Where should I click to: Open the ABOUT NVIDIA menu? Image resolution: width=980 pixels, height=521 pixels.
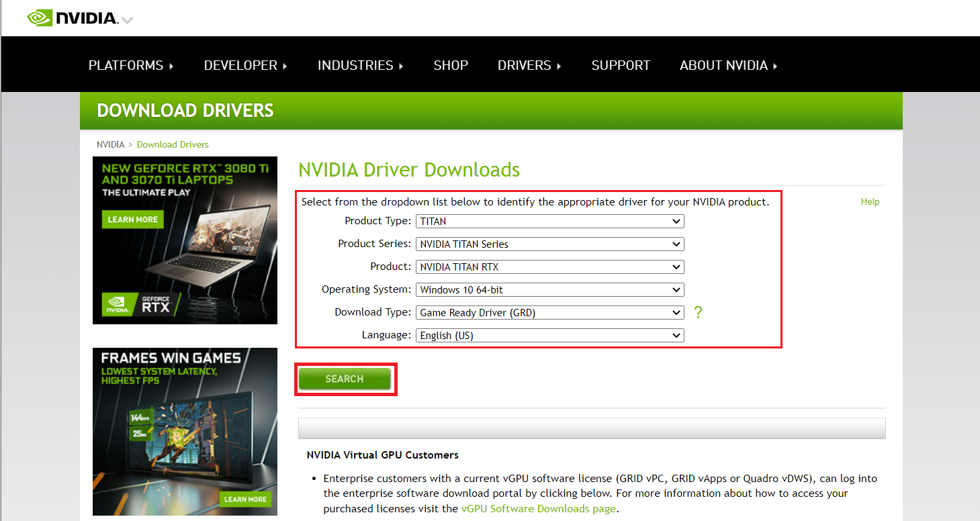click(x=729, y=65)
